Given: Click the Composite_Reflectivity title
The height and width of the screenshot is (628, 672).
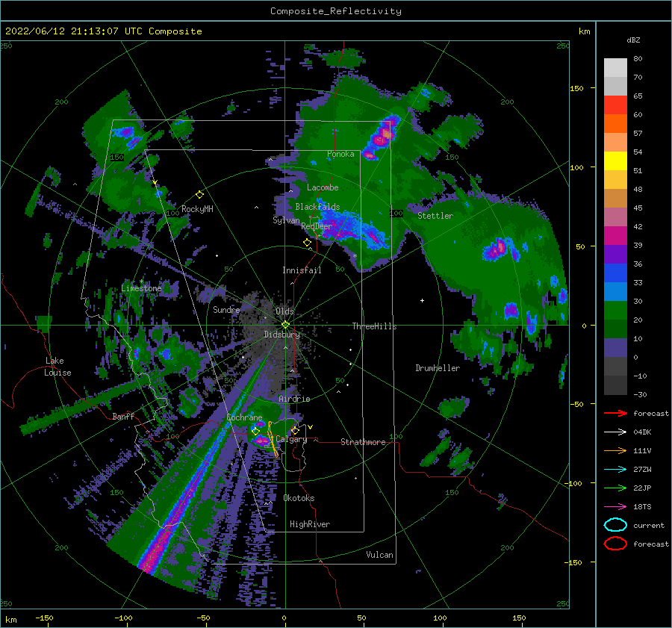Looking at the screenshot, I should pyautogui.click(x=336, y=11).
